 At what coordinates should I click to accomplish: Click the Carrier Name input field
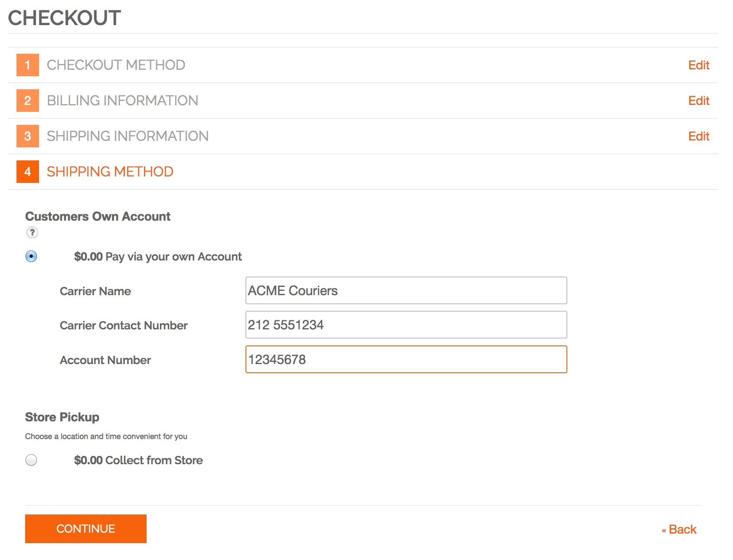406,290
